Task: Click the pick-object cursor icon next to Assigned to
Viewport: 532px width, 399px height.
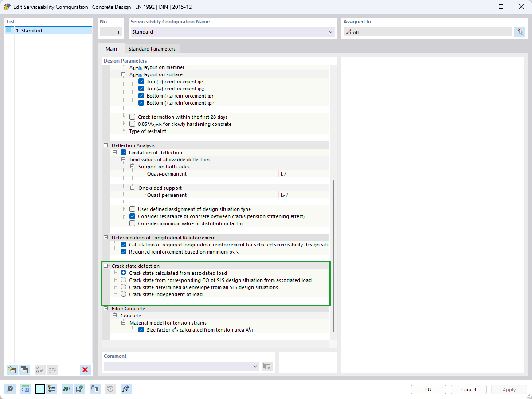Action: point(520,32)
